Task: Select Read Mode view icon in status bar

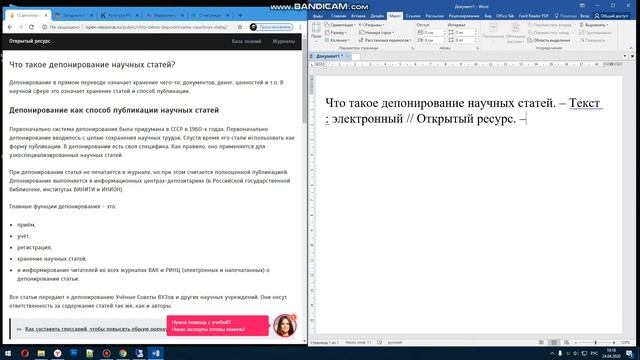Action: point(541,342)
